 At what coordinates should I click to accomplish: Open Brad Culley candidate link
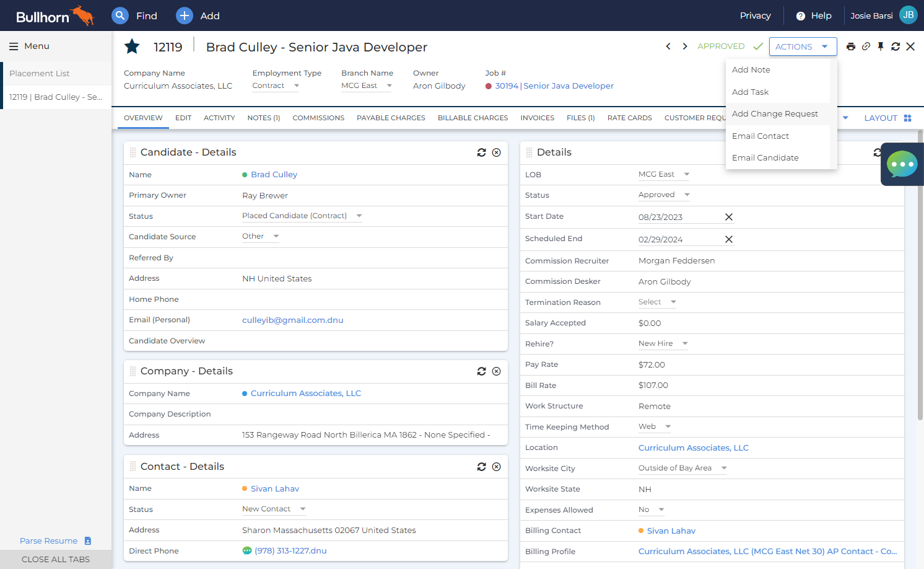[x=274, y=175]
